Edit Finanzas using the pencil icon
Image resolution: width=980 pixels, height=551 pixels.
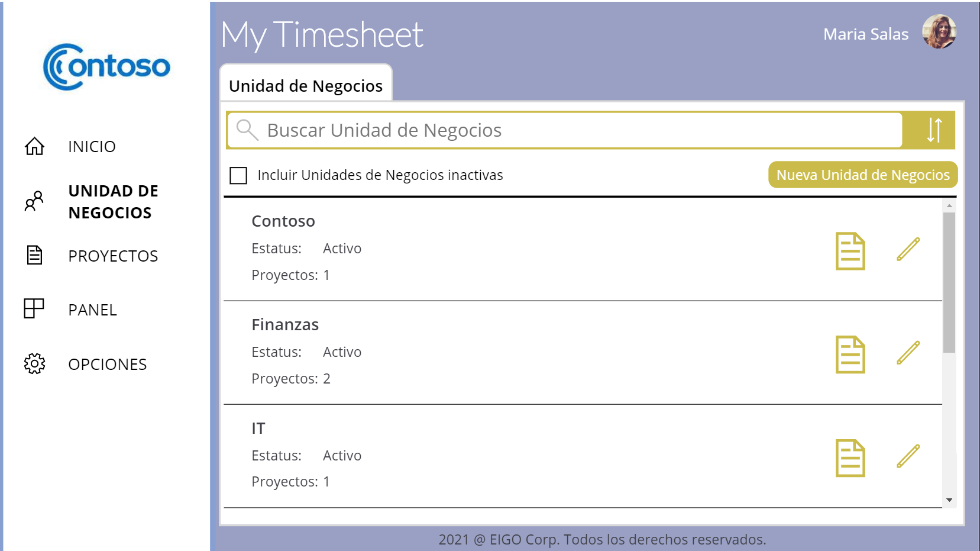908,353
